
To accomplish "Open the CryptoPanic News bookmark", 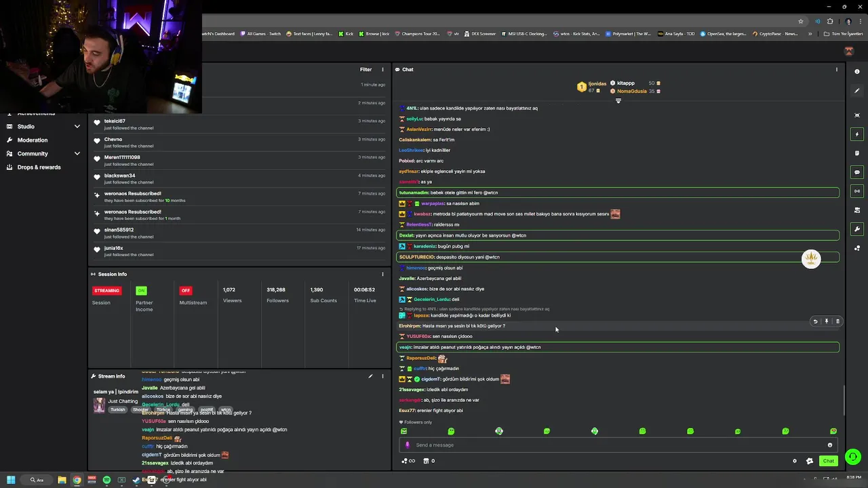I will coord(775,34).
